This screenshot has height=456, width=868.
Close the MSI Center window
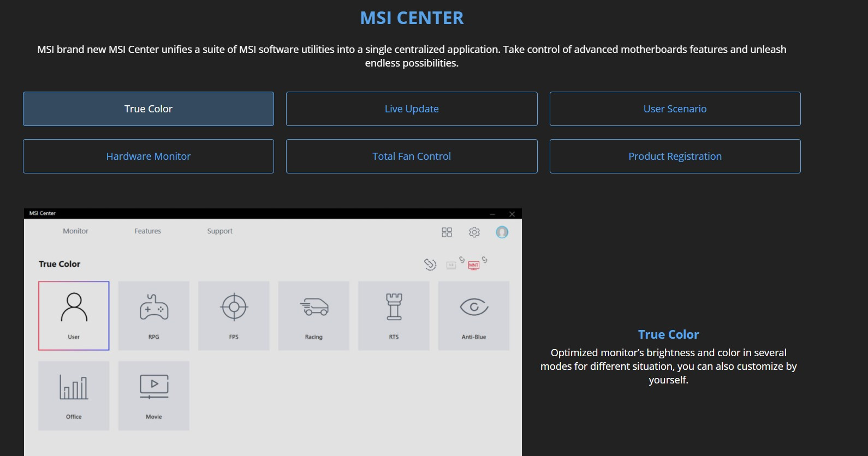tap(512, 214)
